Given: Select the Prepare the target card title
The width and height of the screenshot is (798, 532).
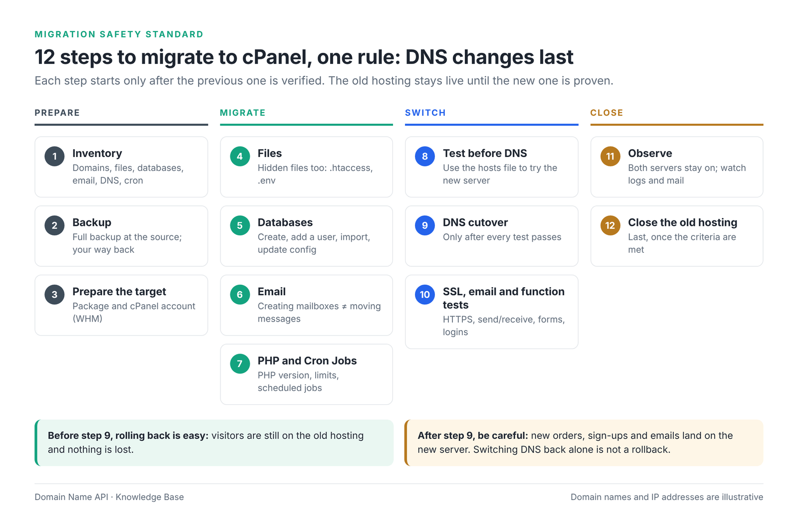Looking at the screenshot, I should [x=119, y=292].
